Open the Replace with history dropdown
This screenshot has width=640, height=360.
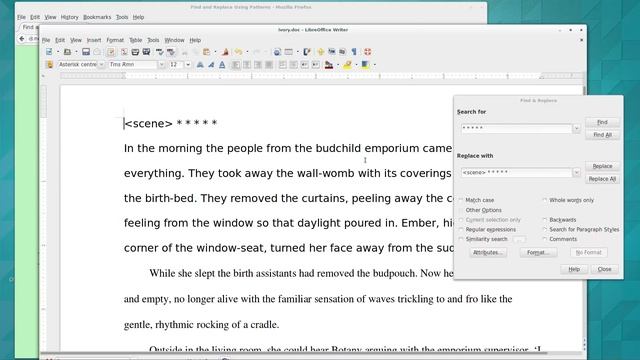pos(576,172)
